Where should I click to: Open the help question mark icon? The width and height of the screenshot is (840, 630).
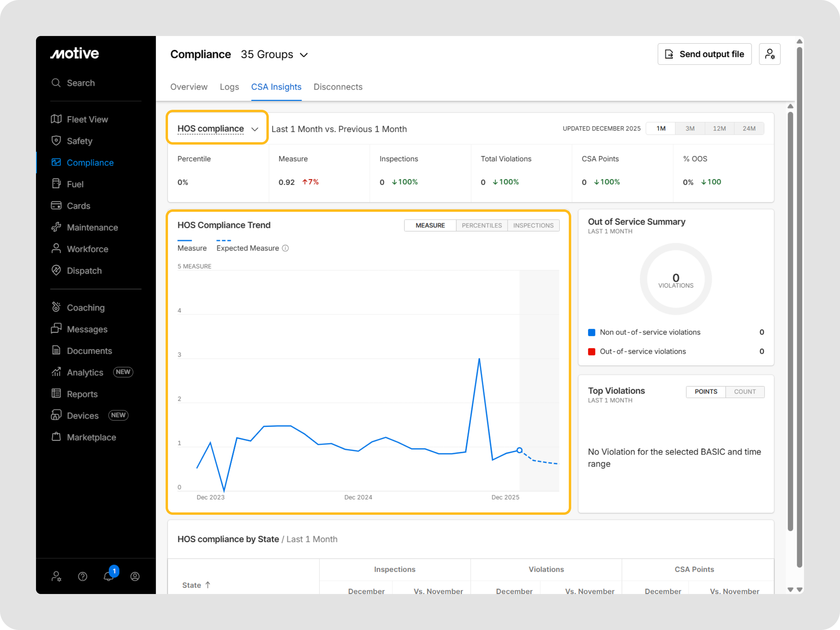point(82,577)
